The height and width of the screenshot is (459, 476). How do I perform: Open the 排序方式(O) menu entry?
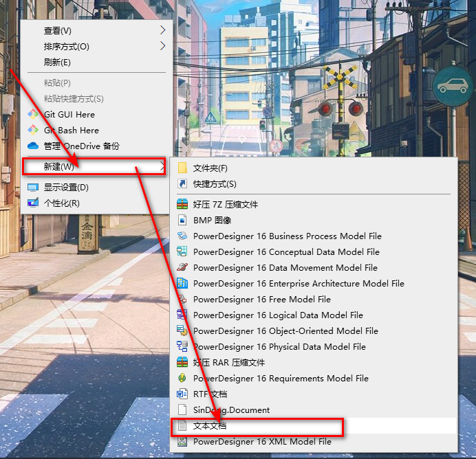pos(96,47)
